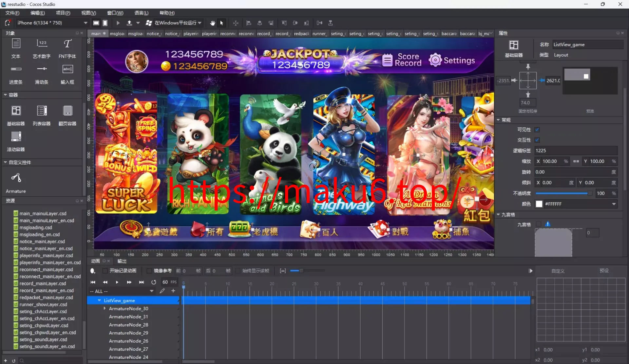The image size is (629, 364).
Task: Adjust the timeline zoom slider
Action: click(307, 271)
